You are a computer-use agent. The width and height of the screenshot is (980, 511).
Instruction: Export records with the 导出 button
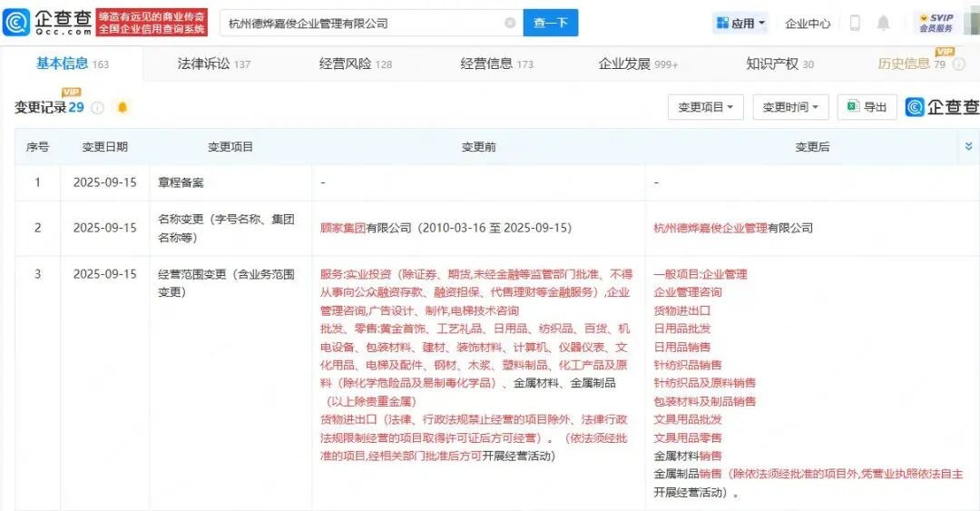tap(867, 107)
